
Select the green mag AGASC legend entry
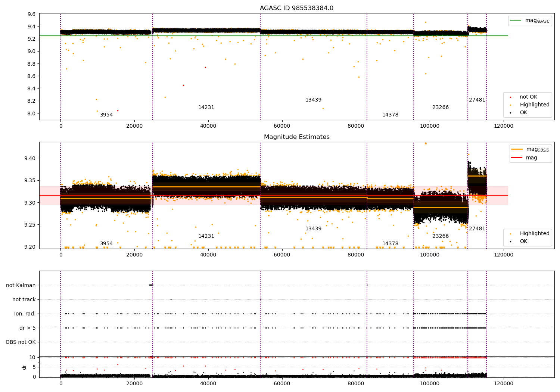coord(529,21)
